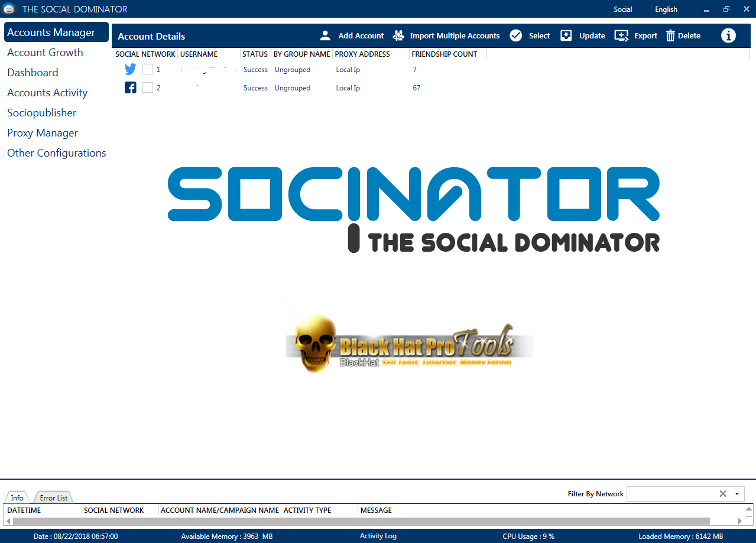
Task: Click friendship count 67 in Facebook row
Action: (417, 88)
